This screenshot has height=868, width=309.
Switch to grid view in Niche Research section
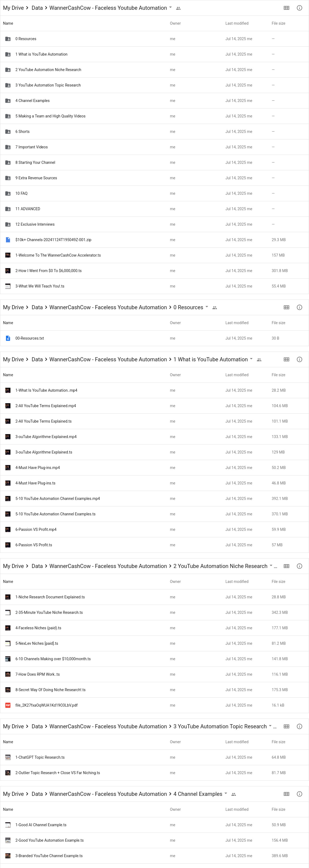tap(287, 566)
